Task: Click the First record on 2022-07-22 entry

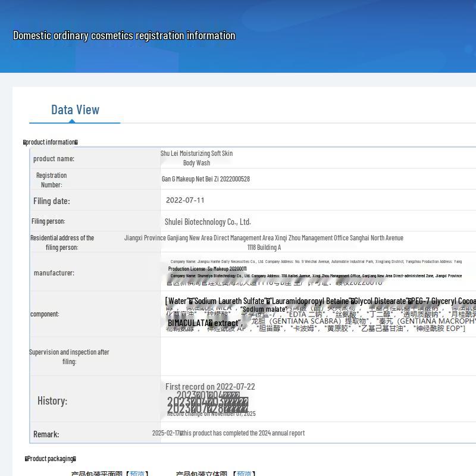Action: pyautogui.click(x=210, y=387)
